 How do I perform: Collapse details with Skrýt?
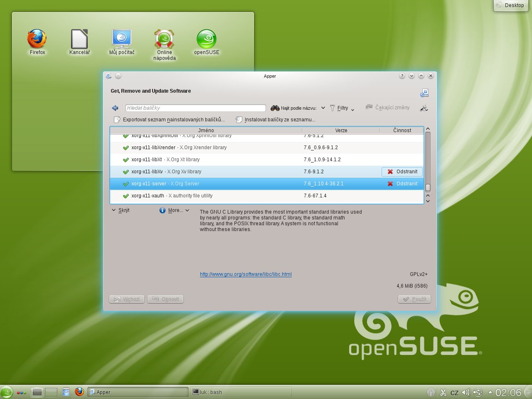[x=121, y=210]
